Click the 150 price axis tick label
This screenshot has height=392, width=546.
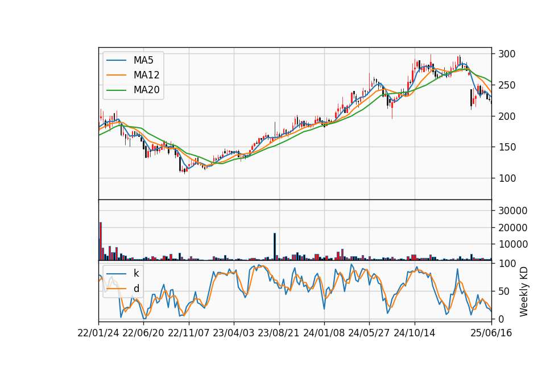[507, 147]
